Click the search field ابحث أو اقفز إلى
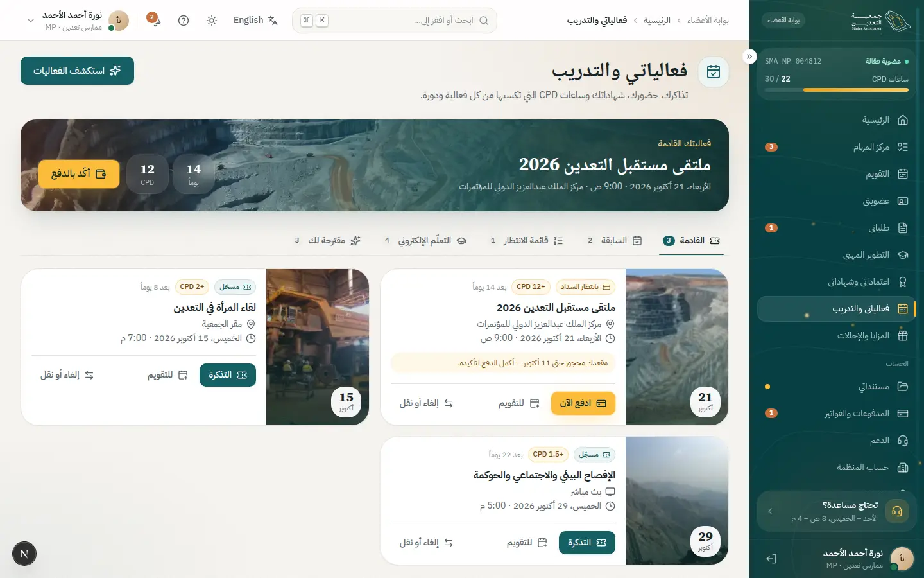924x578 pixels. (395, 21)
